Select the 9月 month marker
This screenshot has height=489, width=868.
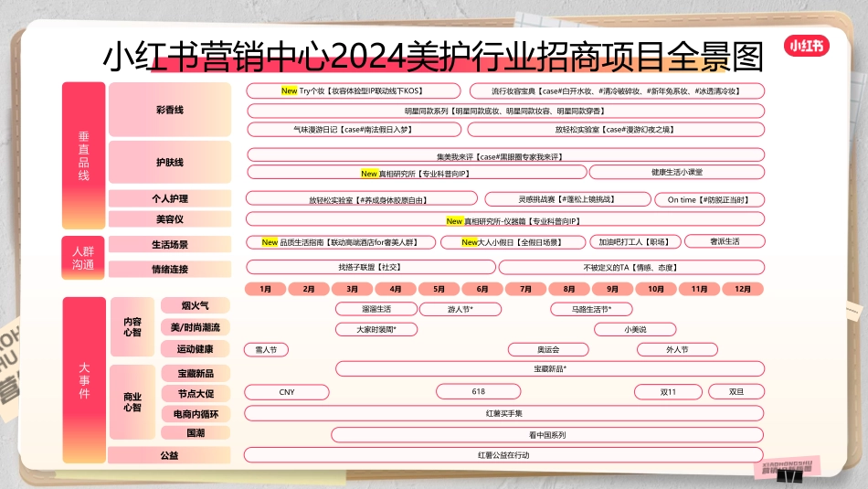(x=612, y=289)
